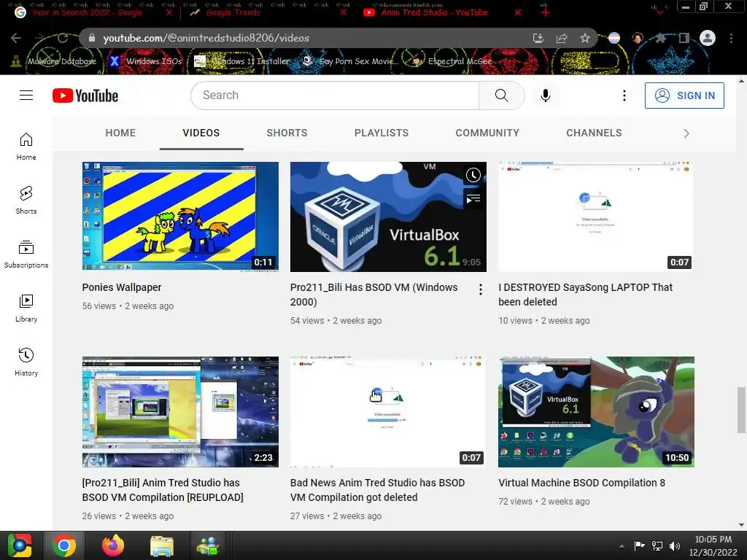Open Subscriptions in the sidebar

(26, 254)
